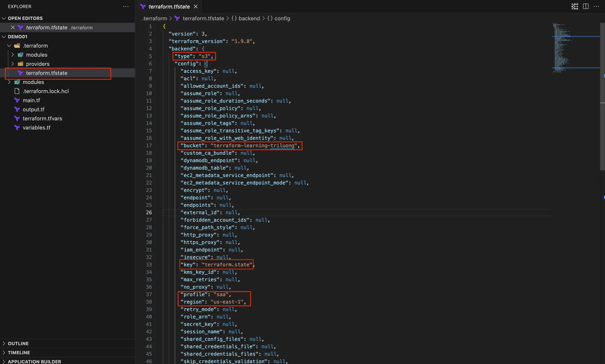Close the terraform.tfstate editor tab
605x364 pixels.
coord(196,7)
